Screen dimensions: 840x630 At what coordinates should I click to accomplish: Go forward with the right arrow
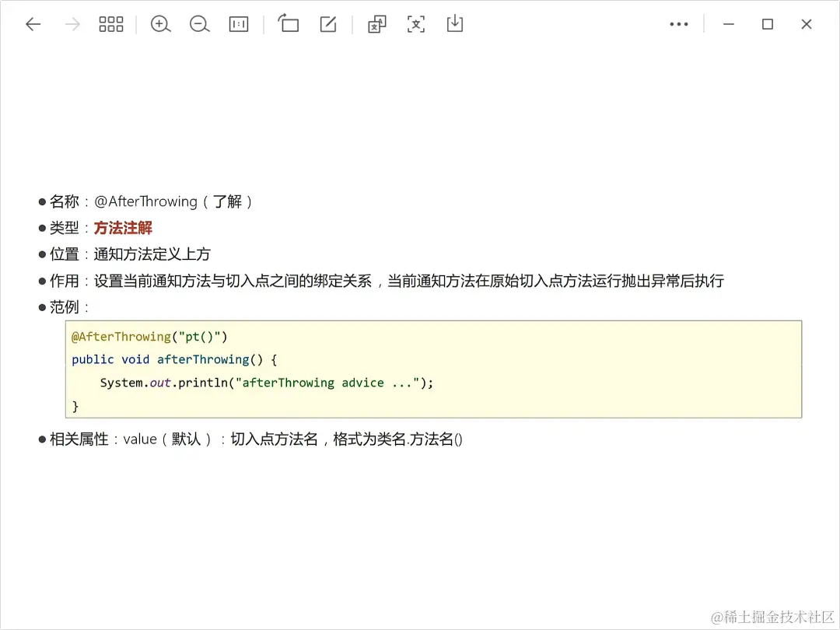point(72,24)
